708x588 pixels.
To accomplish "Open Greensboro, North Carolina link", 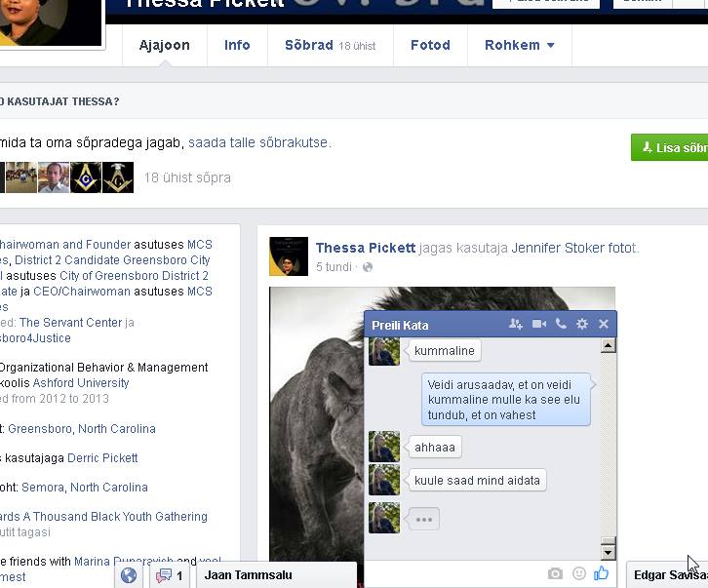I will pos(82,429).
